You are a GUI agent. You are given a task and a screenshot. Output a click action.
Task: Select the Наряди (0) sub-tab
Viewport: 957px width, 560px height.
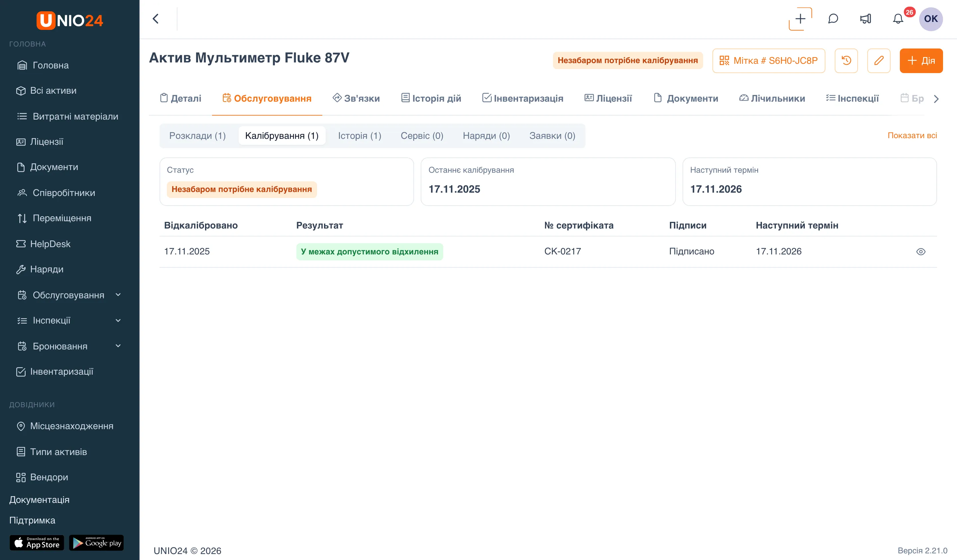pyautogui.click(x=486, y=136)
